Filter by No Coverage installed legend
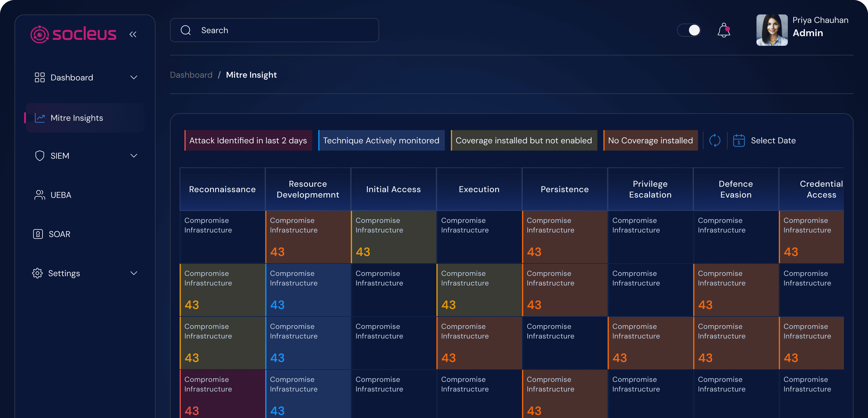Viewport: 868px width, 418px height. tap(650, 141)
